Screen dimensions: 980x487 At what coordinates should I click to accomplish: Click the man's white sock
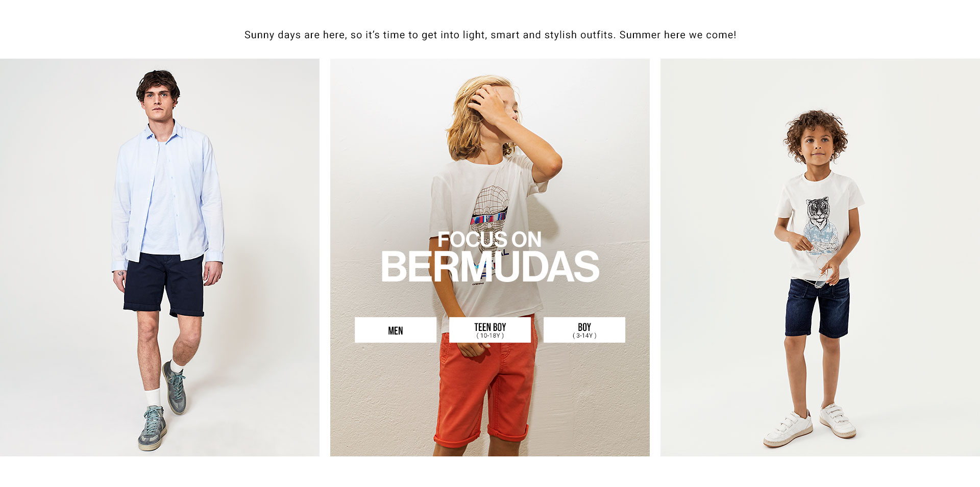click(x=153, y=397)
